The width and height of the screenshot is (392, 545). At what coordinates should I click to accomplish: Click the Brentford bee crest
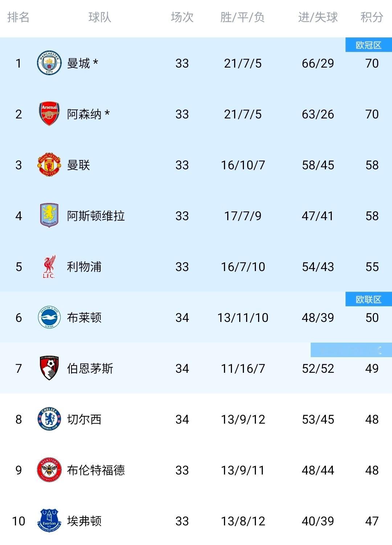pyautogui.click(x=49, y=470)
